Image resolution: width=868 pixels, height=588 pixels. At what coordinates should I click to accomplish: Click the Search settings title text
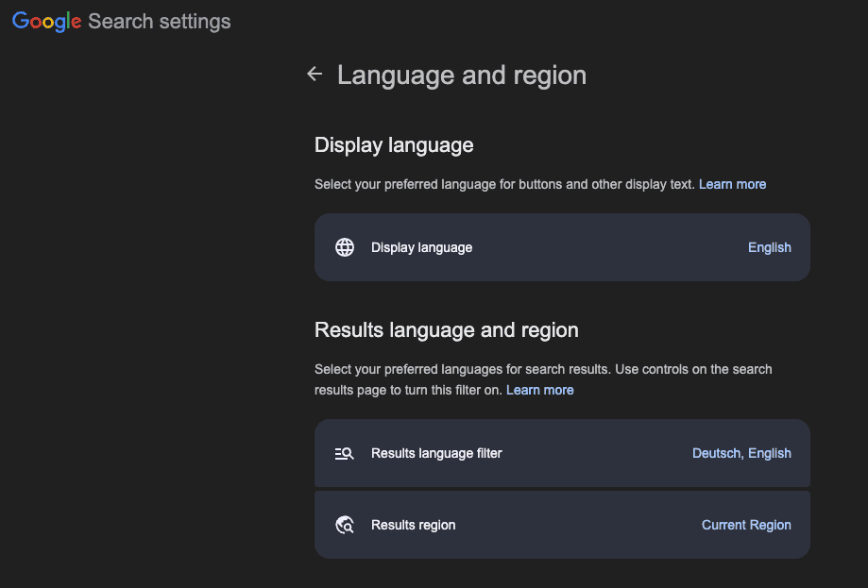[x=159, y=22]
